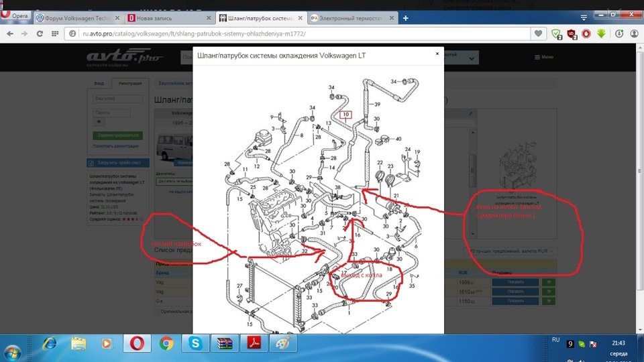Open Windows Explorer folder on taskbar

tap(78, 343)
